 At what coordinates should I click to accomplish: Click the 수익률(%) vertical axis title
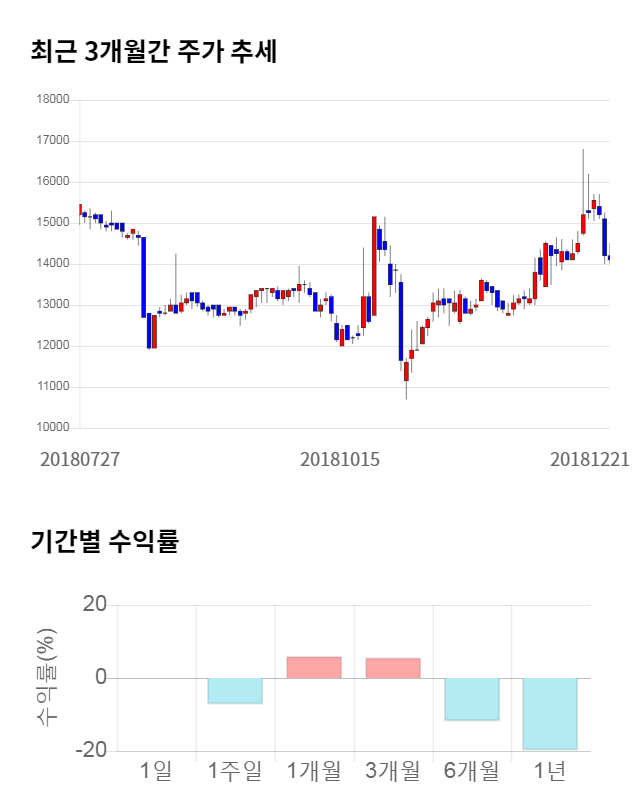coord(47,677)
